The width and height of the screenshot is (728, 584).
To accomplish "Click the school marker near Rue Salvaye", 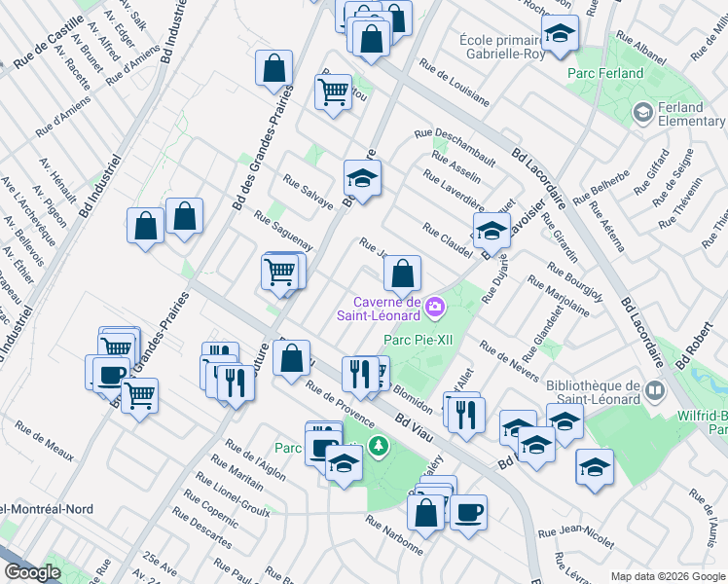I will [363, 179].
